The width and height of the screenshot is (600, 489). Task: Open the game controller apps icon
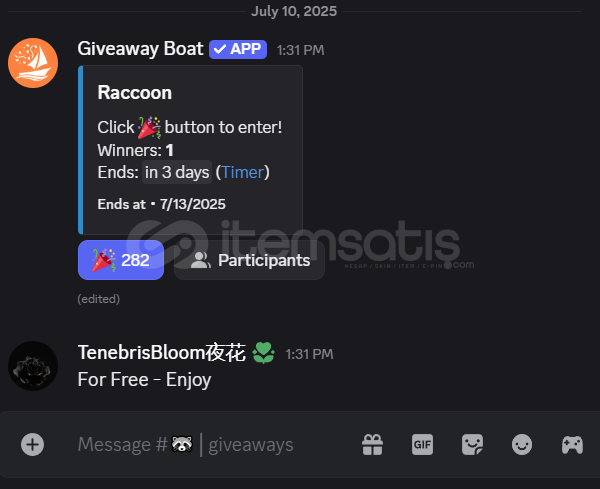[x=572, y=445]
